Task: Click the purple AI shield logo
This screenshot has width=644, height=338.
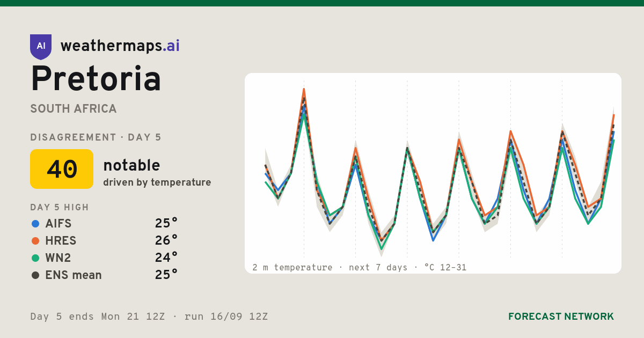Action: pyautogui.click(x=41, y=47)
